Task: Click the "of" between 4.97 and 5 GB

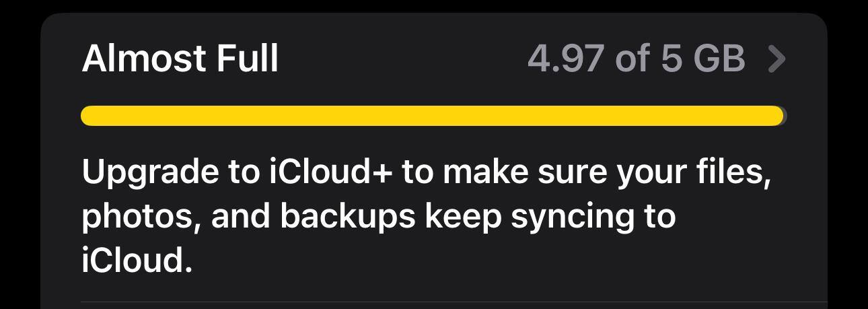Action: click(632, 59)
